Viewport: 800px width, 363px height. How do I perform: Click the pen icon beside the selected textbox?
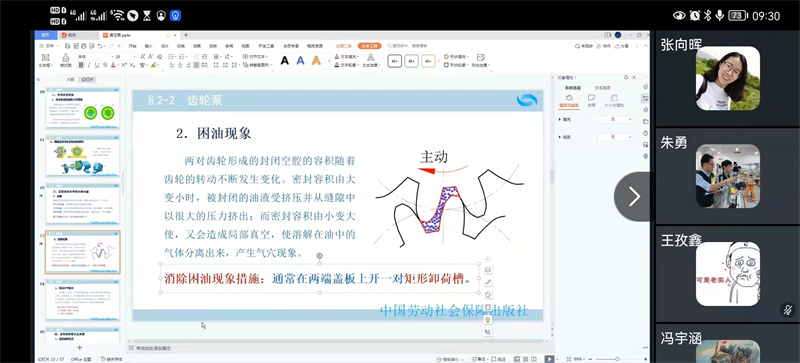coord(488,282)
